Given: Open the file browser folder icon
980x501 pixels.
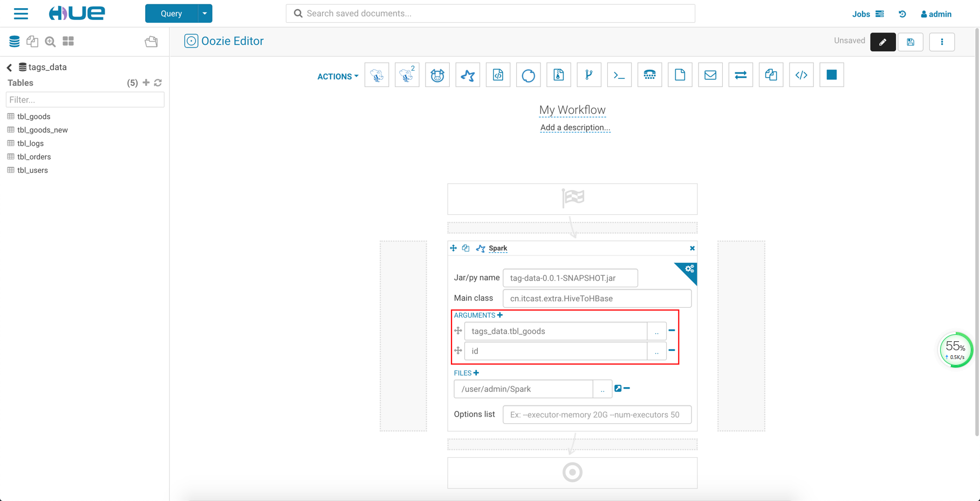Looking at the screenshot, I should (151, 42).
